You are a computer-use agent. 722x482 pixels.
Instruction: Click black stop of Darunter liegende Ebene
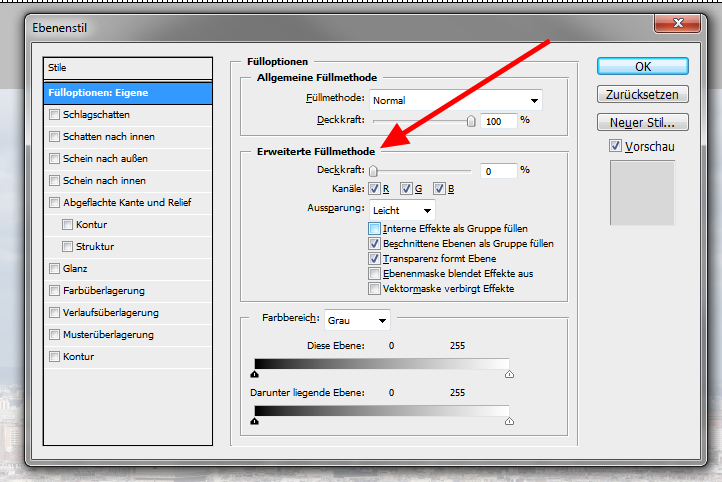pyautogui.click(x=255, y=421)
